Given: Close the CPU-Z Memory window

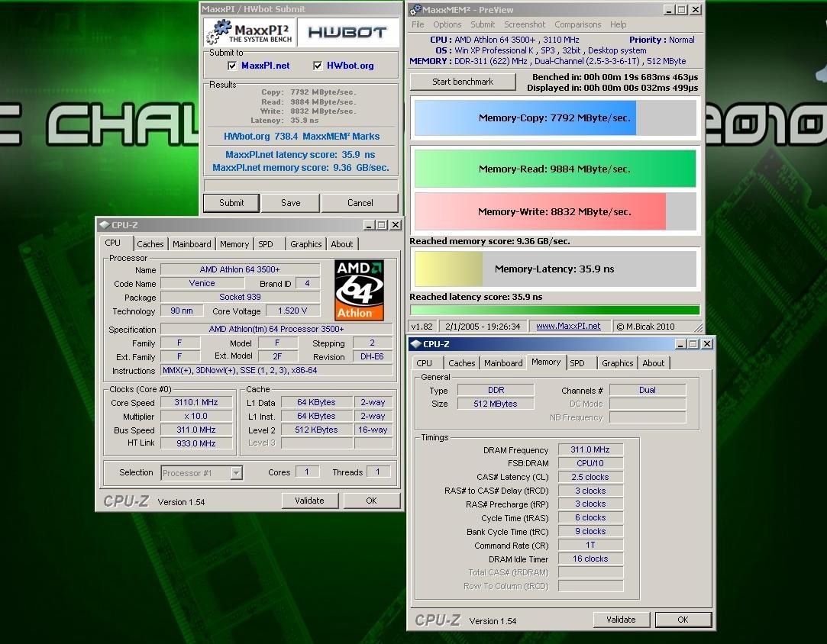Looking at the screenshot, I should 707,344.
